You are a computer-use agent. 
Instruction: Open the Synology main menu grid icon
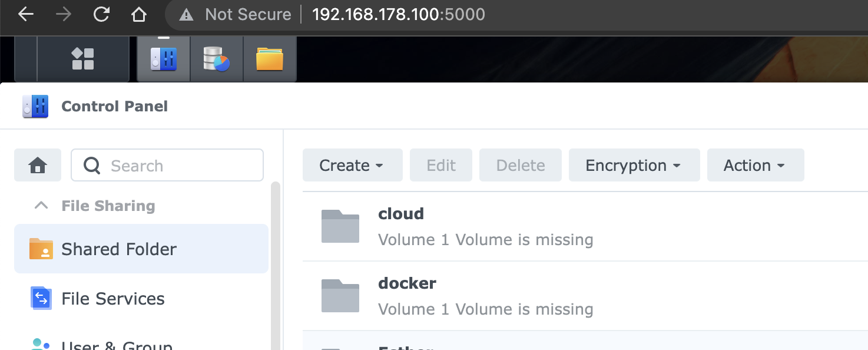83,59
